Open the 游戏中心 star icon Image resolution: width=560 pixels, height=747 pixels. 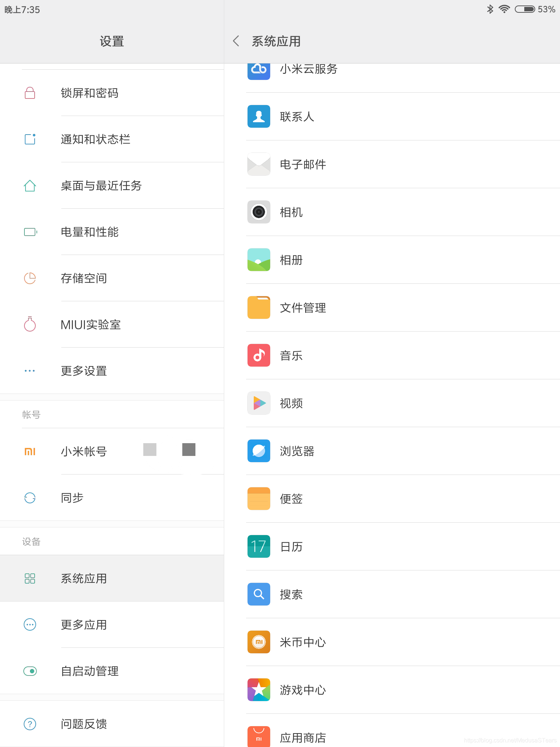pyautogui.click(x=259, y=690)
